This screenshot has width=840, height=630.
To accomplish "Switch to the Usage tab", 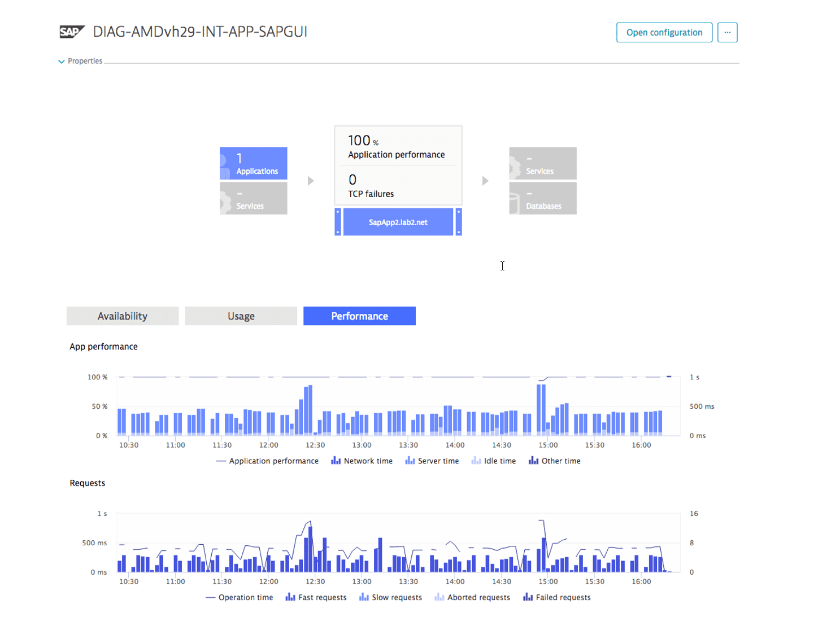I will [x=241, y=316].
